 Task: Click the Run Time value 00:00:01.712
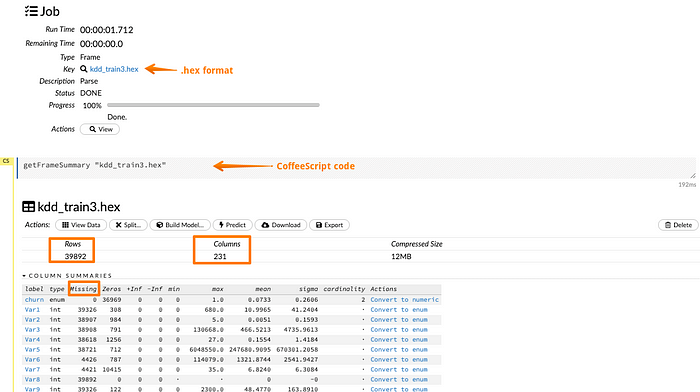(x=106, y=30)
